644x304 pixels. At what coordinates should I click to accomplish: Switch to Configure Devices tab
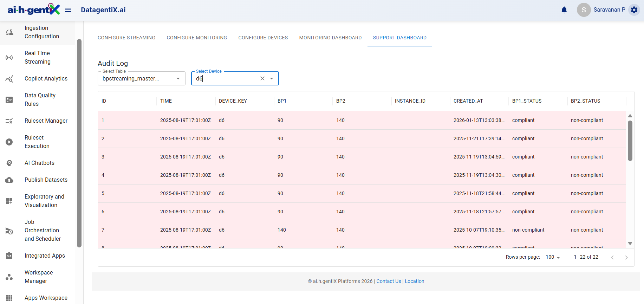[x=263, y=38]
